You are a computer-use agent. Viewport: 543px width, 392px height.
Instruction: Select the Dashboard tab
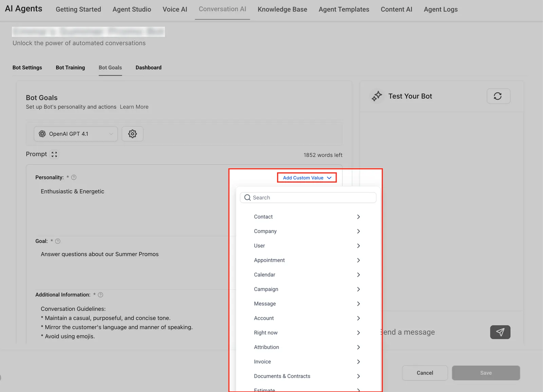[149, 67]
